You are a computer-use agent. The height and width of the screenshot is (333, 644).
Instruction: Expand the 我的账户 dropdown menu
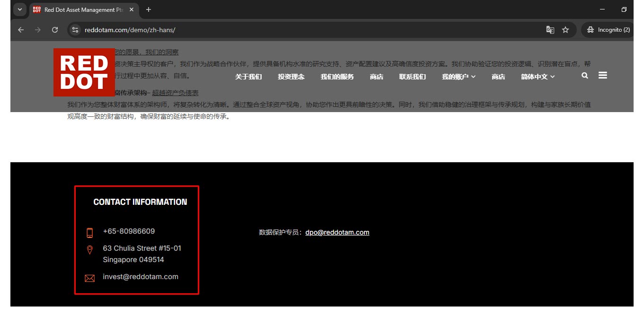(459, 77)
